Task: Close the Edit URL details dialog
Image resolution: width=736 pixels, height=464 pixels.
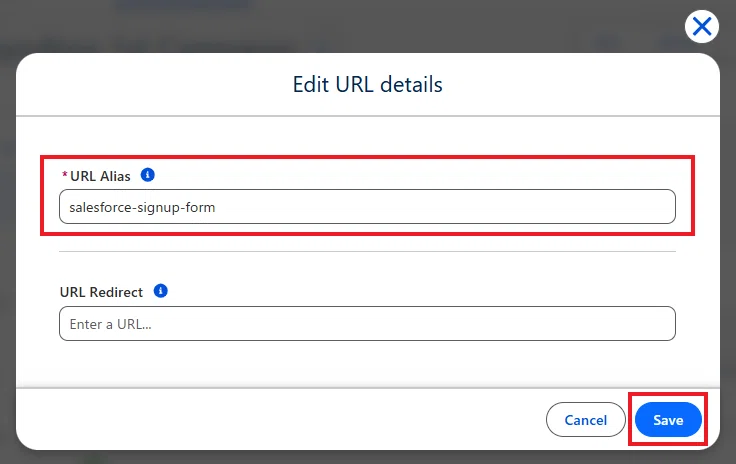Action: (x=702, y=27)
